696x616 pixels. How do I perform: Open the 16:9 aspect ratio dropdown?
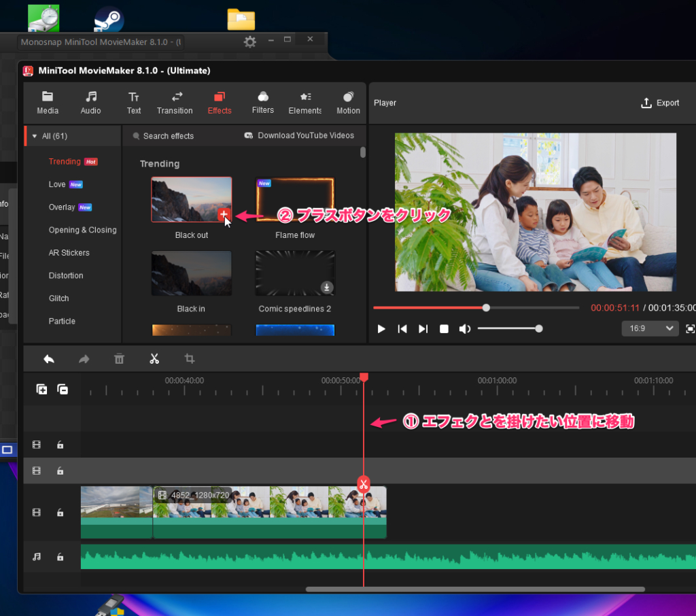tap(650, 328)
